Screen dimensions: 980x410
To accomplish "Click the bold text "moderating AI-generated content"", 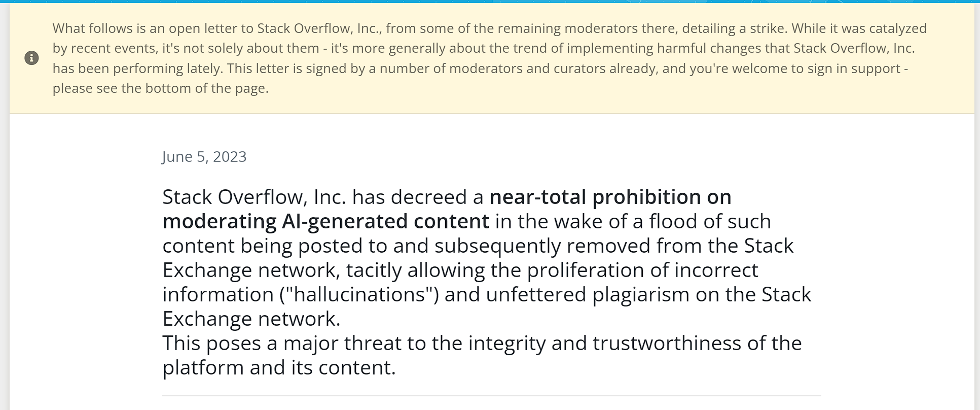I will (x=326, y=221).
